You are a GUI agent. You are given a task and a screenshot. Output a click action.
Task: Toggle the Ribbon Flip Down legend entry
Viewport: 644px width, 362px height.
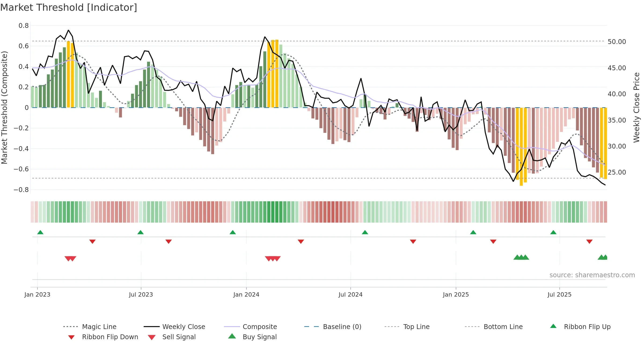click(103, 337)
